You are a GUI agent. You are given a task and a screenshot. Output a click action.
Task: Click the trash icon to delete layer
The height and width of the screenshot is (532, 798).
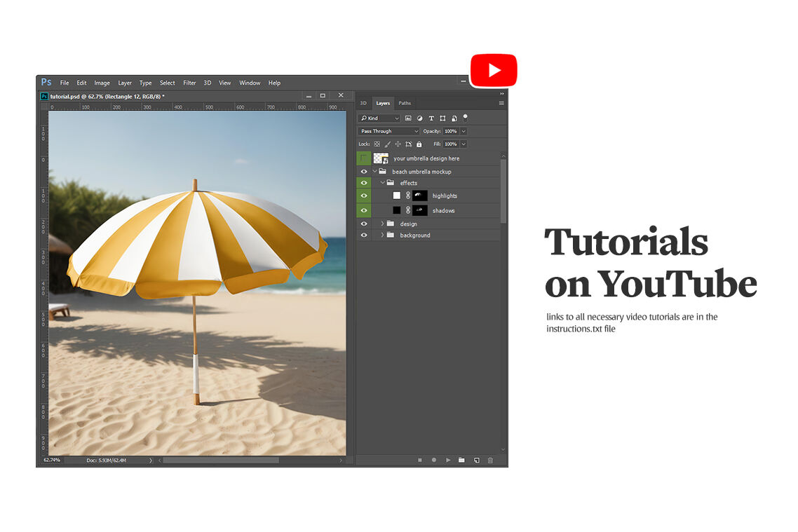coord(490,460)
